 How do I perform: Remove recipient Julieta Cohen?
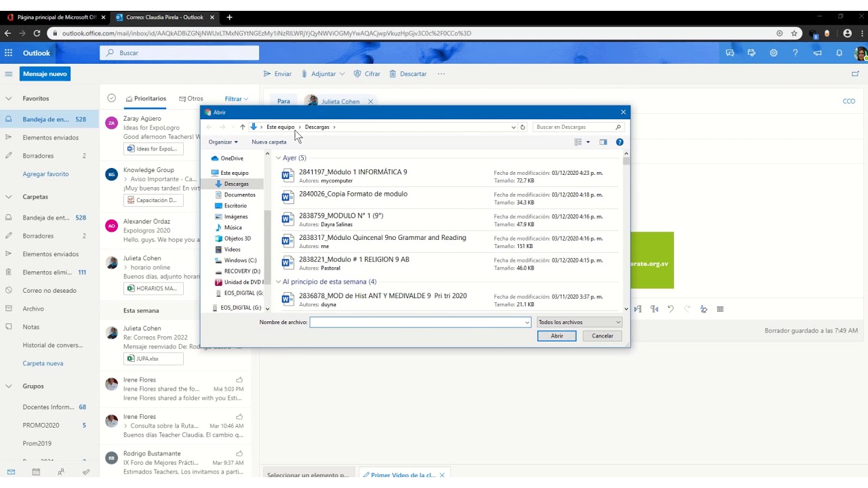(370, 102)
